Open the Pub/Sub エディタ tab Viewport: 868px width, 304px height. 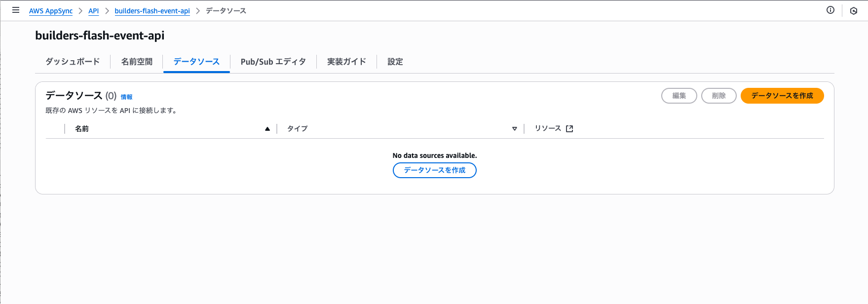pyautogui.click(x=273, y=62)
